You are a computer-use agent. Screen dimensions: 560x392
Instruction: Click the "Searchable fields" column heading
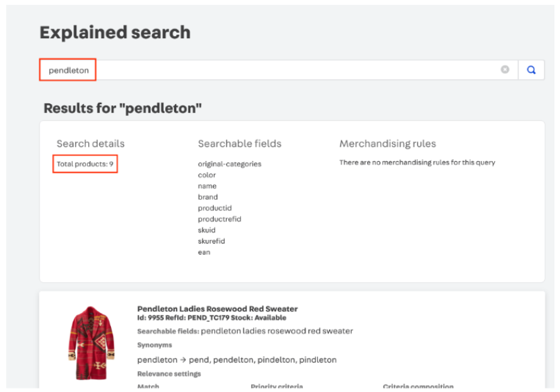tap(239, 144)
